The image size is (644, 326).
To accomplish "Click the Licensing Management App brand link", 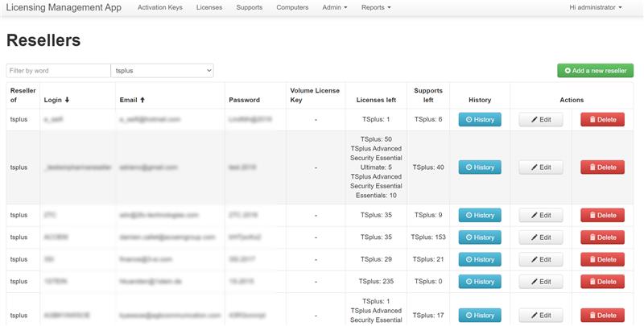I will click(64, 7).
